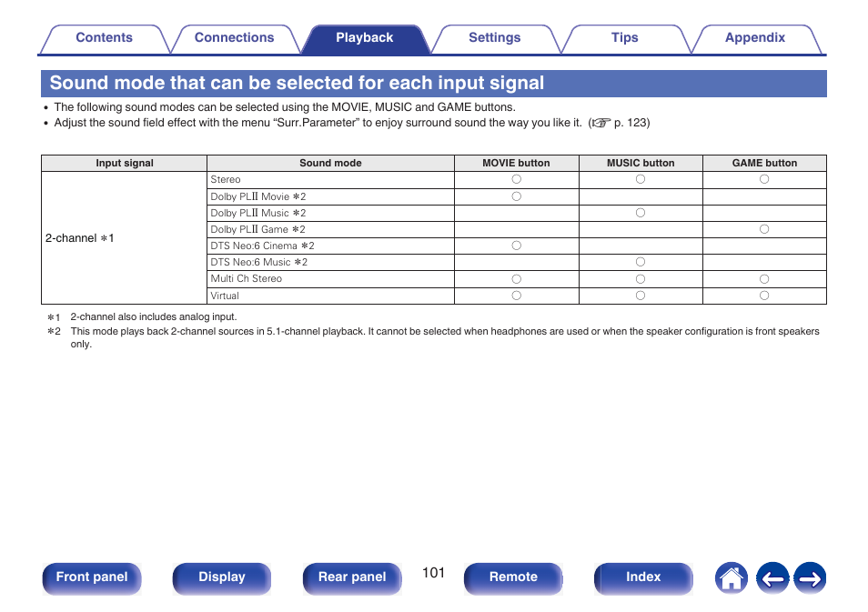Click the Stereo MUSIC circle mark

tap(641, 179)
